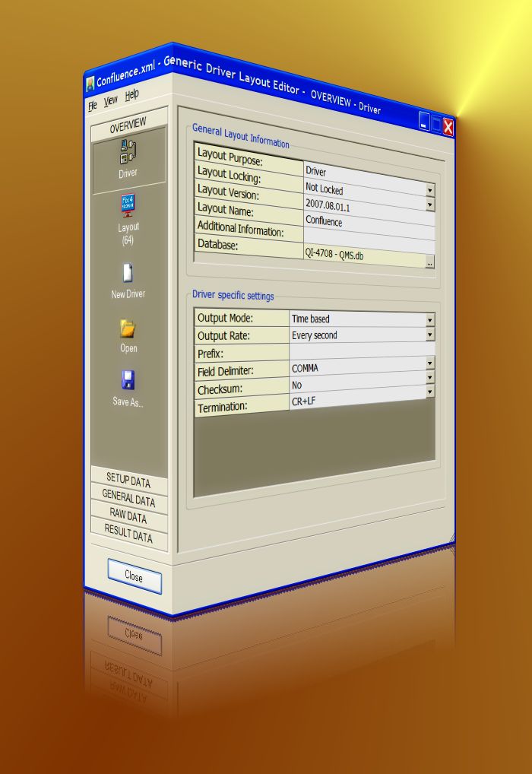This screenshot has height=774, width=532.
Task: Switch to the SETUP DATA section
Action: [x=128, y=481]
